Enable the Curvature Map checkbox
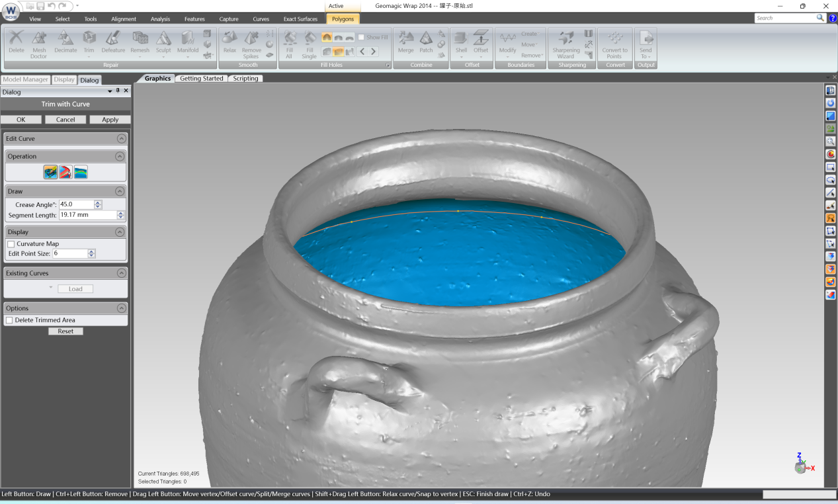838x504 pixels. coord(11,243)
